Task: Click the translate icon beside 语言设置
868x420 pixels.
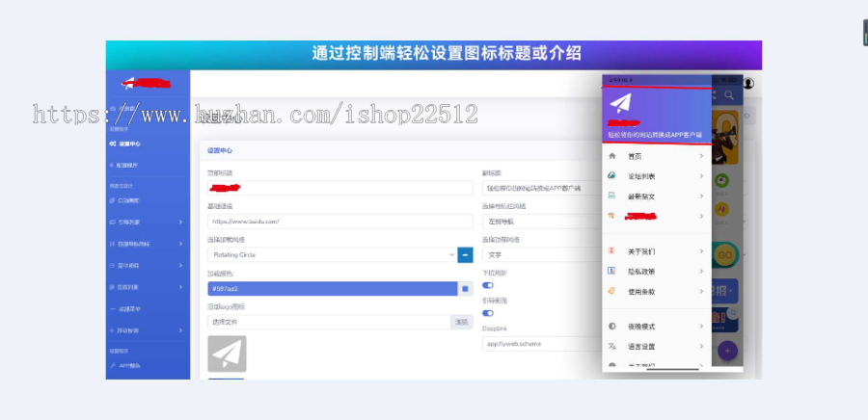Action: pyautogui.click(x=611, y=347)
